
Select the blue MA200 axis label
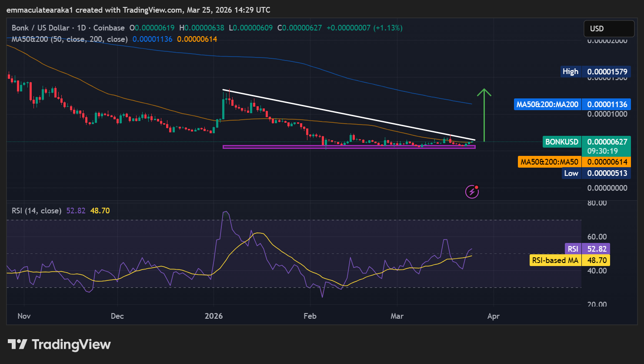[547, 104]
